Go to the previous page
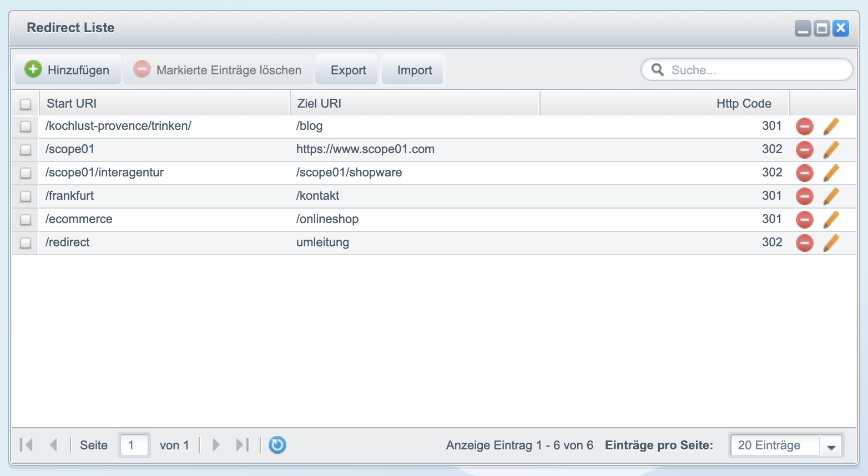The width and height of the screenshot is (868, 476). click(54, 445)
